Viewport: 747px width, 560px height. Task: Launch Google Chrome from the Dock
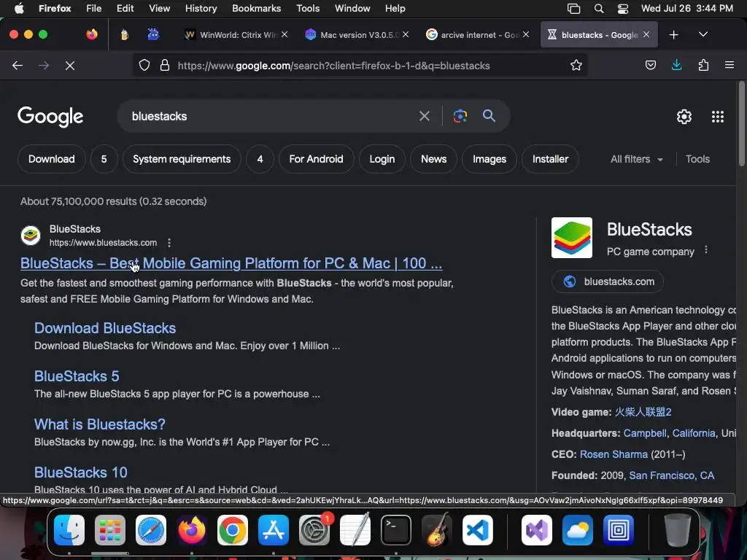tap(233, 529)
